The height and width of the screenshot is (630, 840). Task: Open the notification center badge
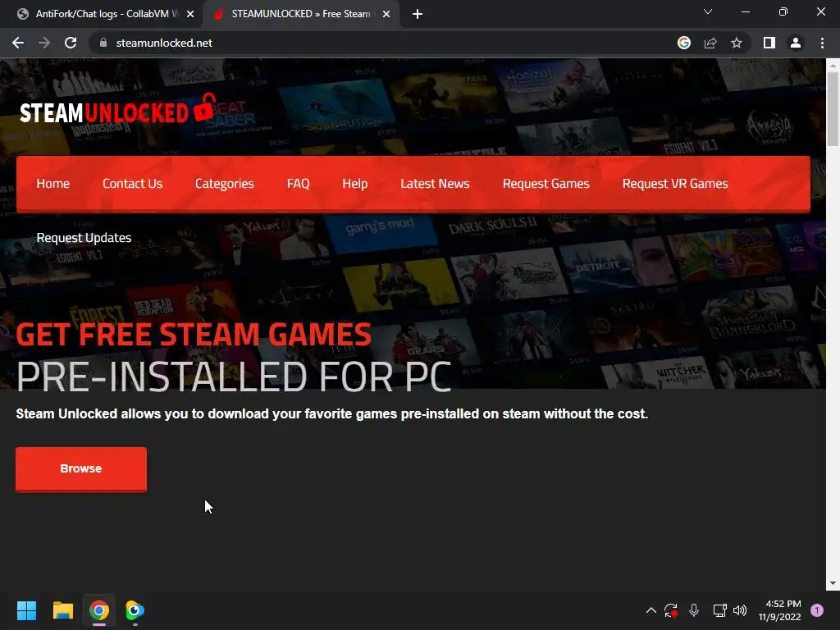tap(817, 610)
